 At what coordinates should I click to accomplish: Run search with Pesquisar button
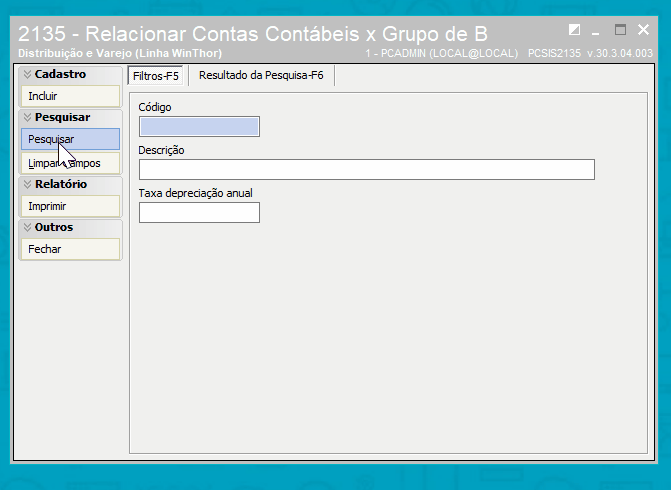[71, 139]
